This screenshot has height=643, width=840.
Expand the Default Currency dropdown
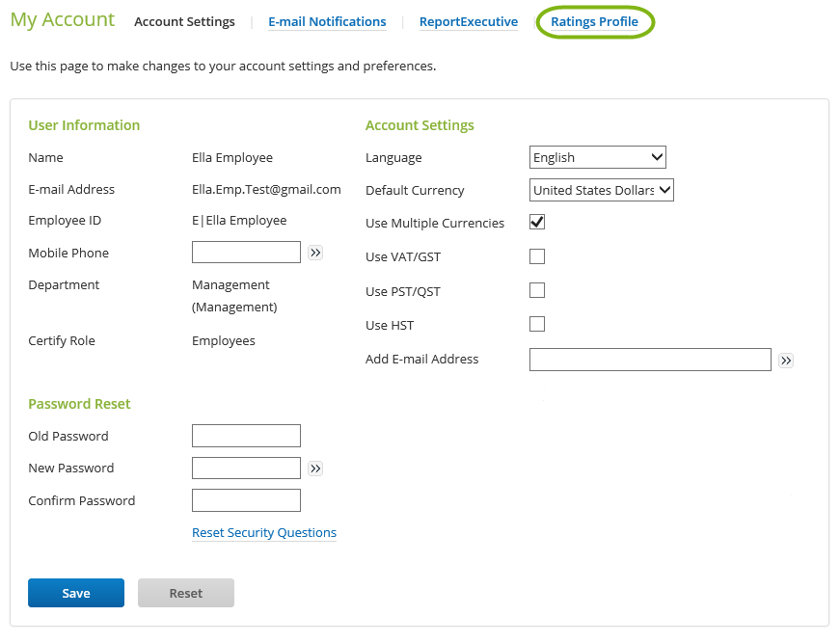pos(602,190)
